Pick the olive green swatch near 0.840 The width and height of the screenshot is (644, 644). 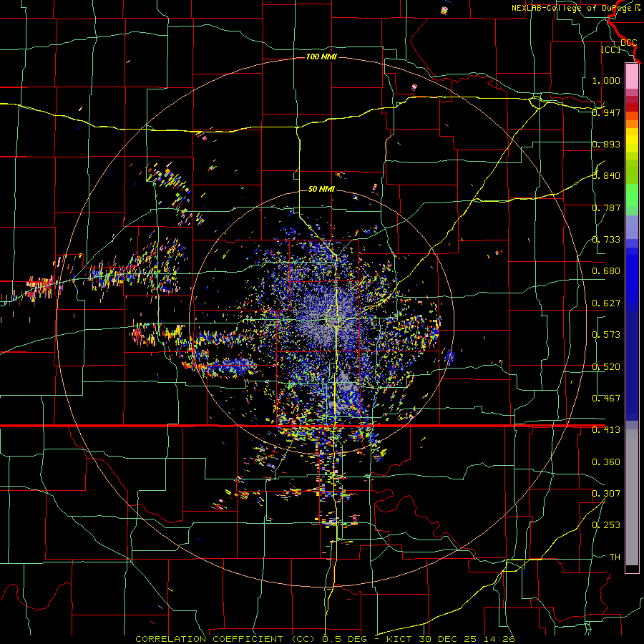632,171
